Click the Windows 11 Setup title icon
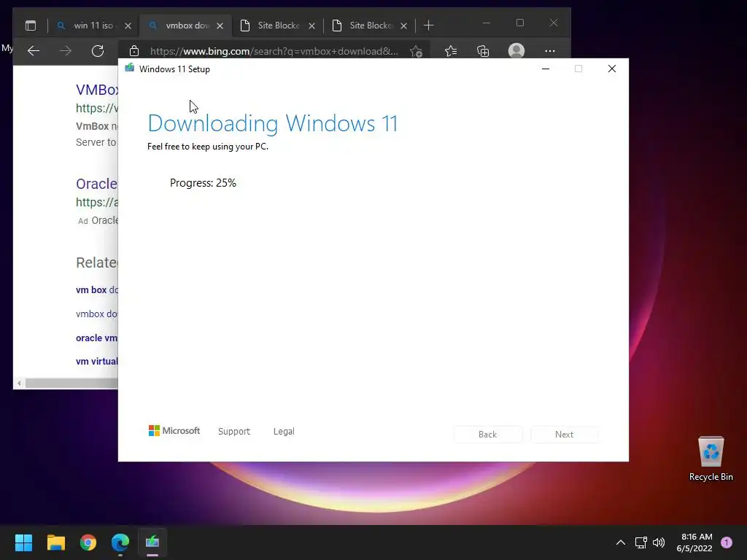 coord(130,68)
